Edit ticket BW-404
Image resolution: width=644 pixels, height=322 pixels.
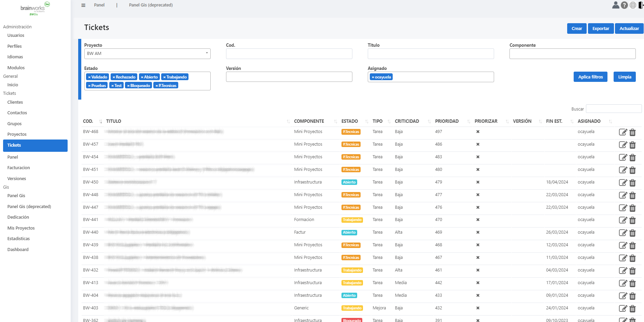point(623,296)
